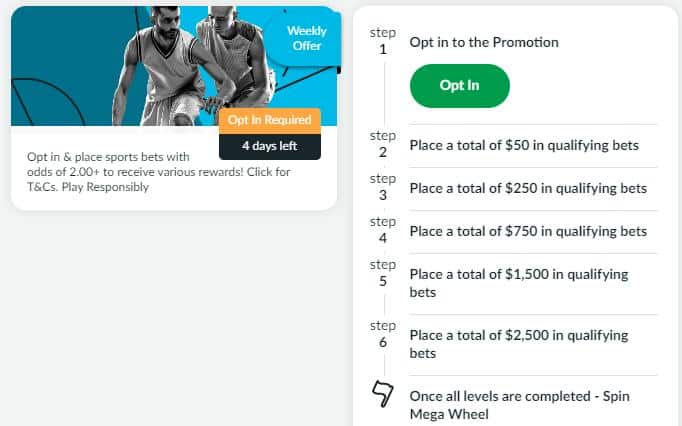Select the step 4 marker
682x426 pixels.
tap(382, 230)
